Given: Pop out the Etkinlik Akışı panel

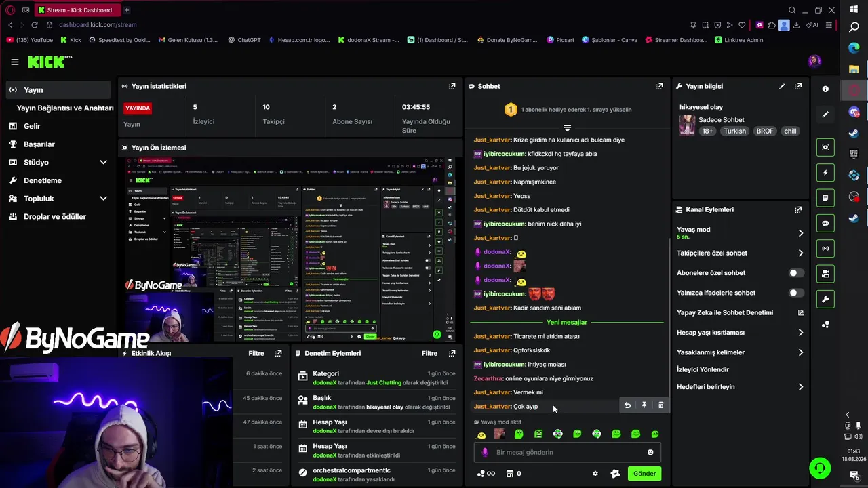Looking at the screenshot, I should pos(278,353).
